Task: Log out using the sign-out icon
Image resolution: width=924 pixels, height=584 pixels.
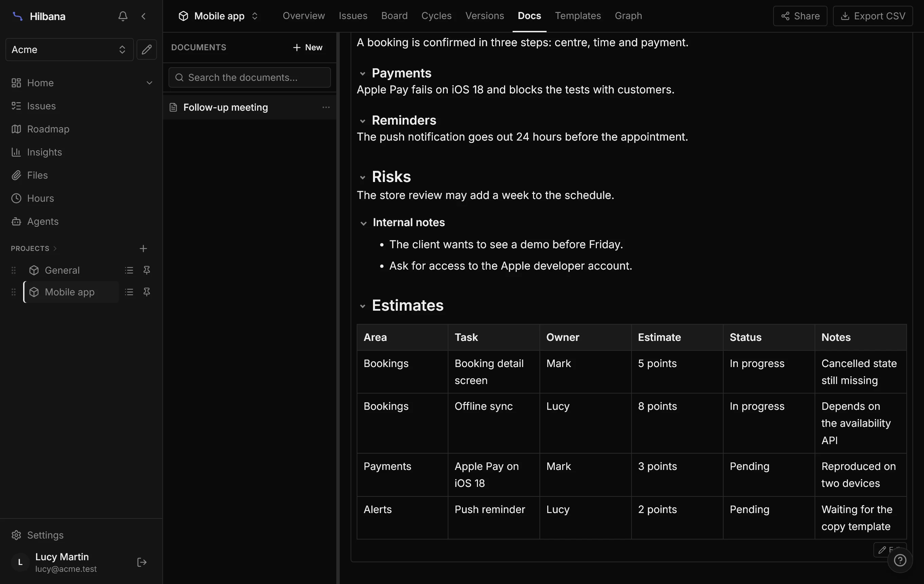Action: click(x=142, y=562)
